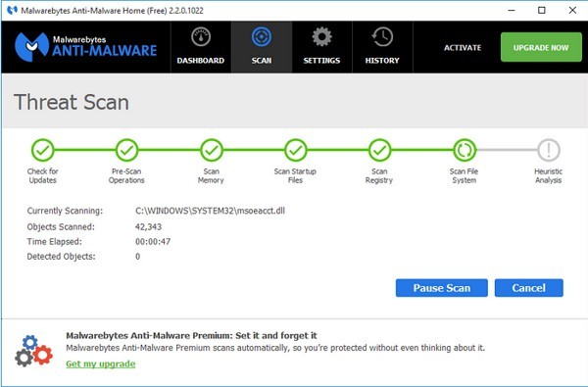Click the ACTIVATE link

tap(463, 48)
